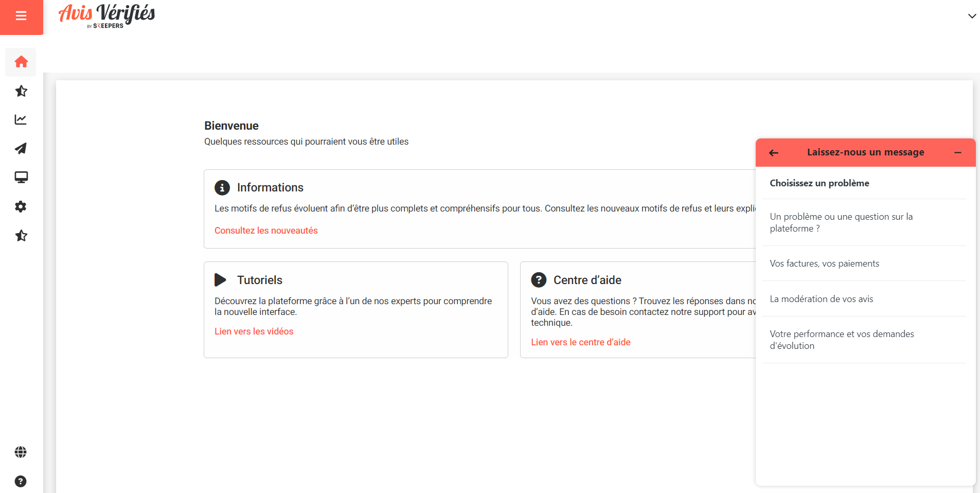This screenshot has width=980, height=493.
Task: Click the 'Informations' card heading
Action: tap(270, 187)
